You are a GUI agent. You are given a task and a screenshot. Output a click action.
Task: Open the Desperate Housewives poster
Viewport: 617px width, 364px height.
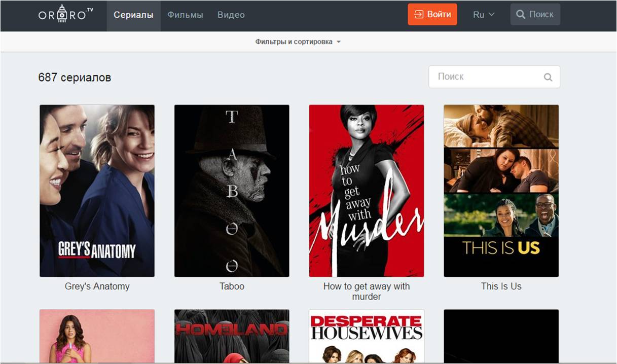[367, 337]
